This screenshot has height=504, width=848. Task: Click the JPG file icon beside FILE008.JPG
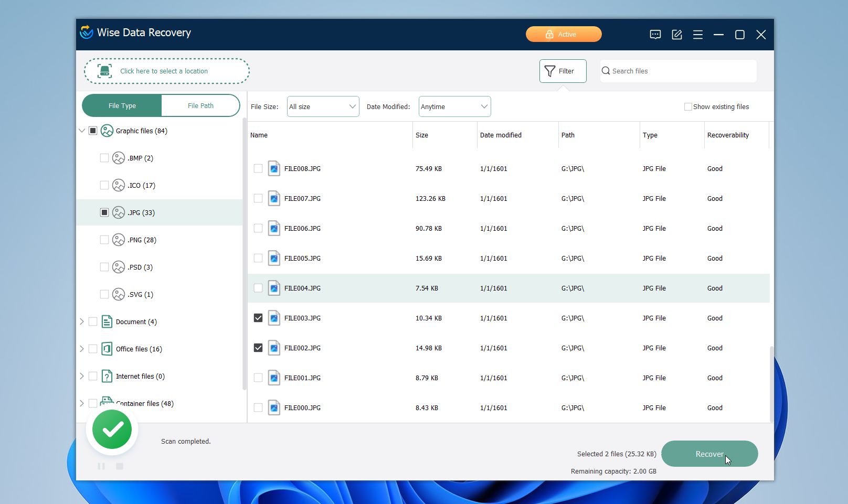[x=273, y=168]
